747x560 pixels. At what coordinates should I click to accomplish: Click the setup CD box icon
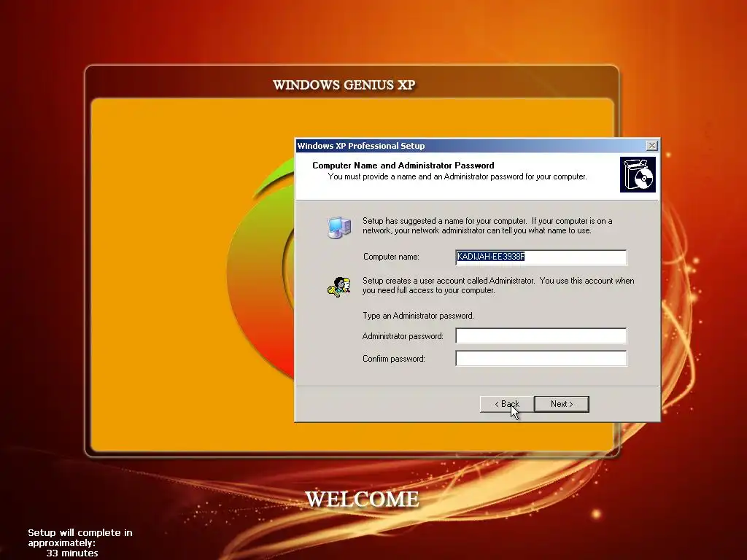tap(638, 175)
